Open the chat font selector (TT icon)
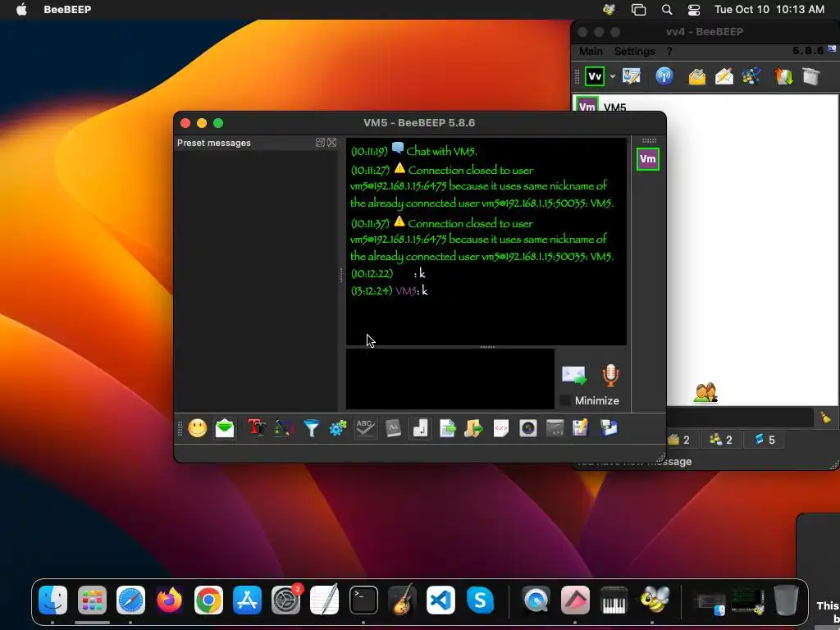840x630 pixels. click(257, 428)
